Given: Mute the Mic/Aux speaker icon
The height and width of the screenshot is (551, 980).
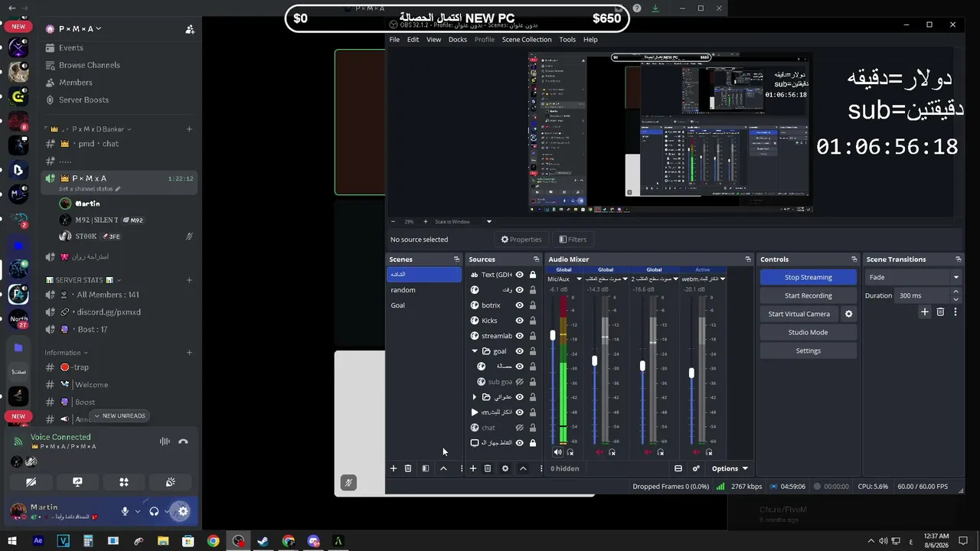Looking at the screenshot, I should click(x=557, y=452).
